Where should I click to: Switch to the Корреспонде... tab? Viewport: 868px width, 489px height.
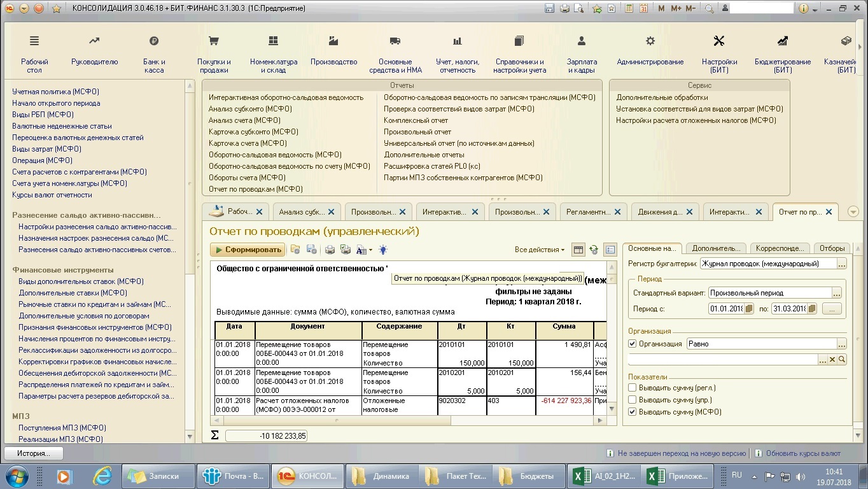(780, 248)
